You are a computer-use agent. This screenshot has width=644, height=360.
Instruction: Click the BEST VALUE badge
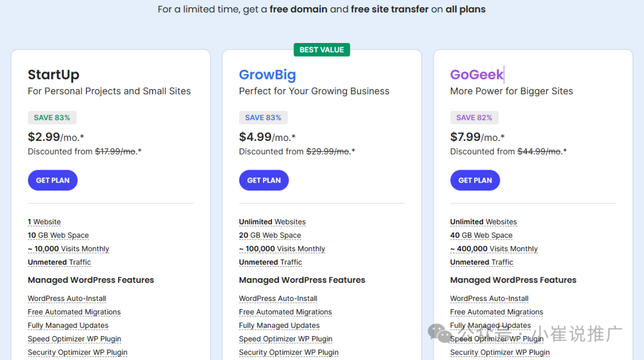(x=321, y=50)
